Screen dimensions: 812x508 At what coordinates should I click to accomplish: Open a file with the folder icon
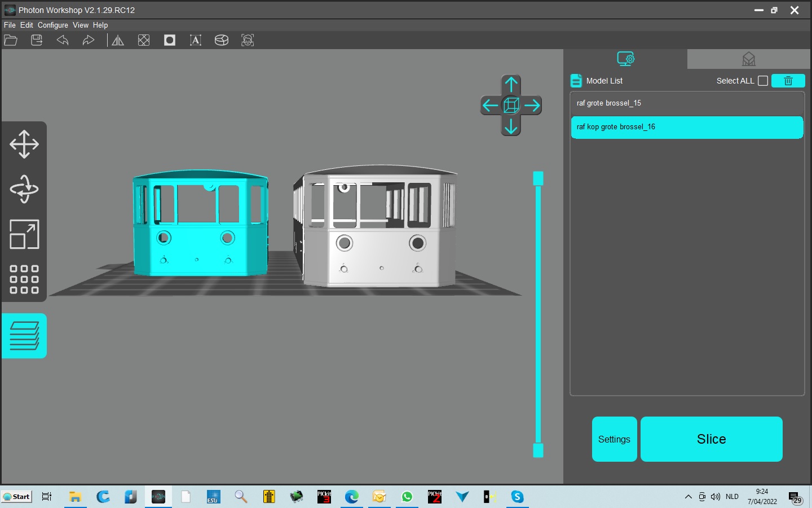[x=11, y=40]
